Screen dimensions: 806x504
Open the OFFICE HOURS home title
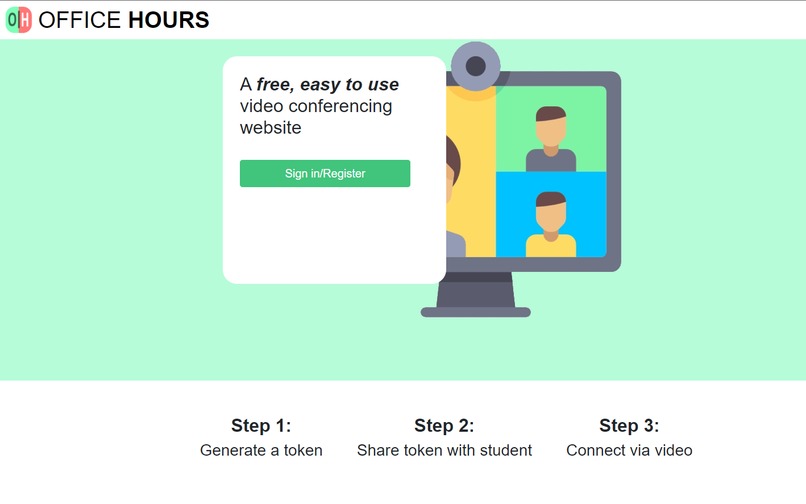[124, 20]
